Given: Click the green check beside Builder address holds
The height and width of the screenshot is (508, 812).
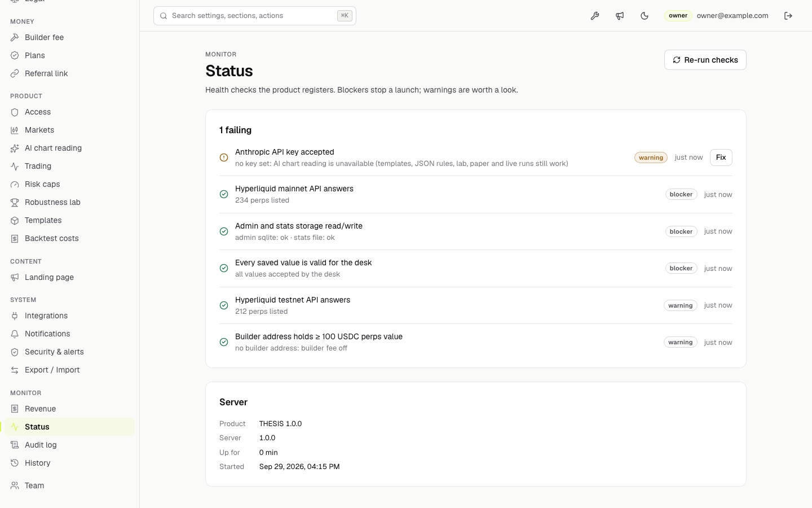Looking at the screenshot, I should pos(224,342).
